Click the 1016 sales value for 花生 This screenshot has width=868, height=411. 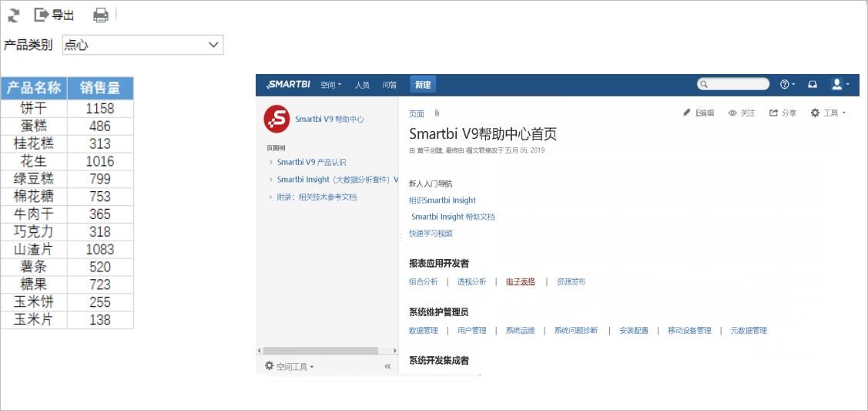(100, 161)
